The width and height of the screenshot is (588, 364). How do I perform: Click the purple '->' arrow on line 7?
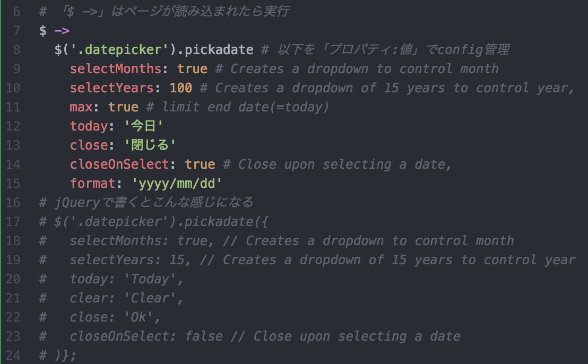pos(62,31)
